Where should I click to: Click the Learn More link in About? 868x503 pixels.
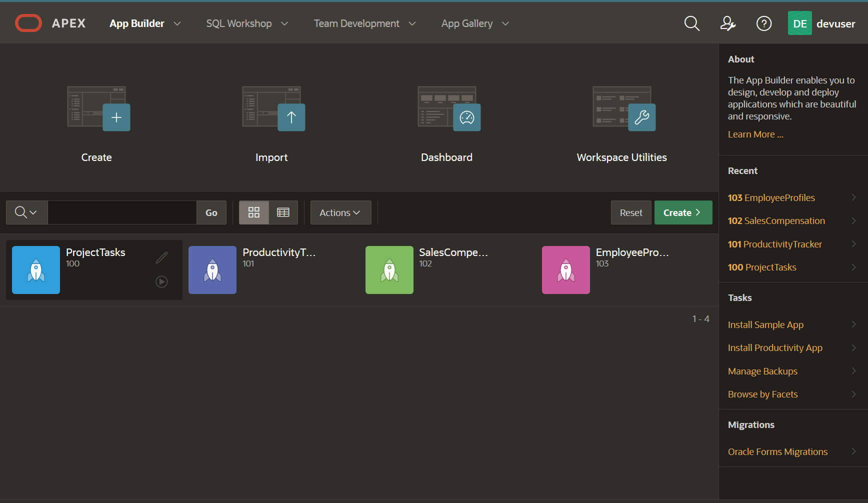tap(755, 134)
